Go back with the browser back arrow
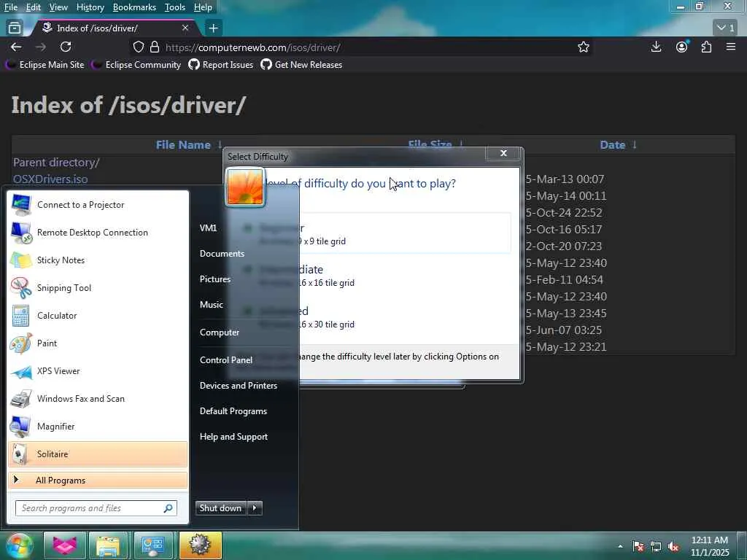This screenshot has width=747, height=560. click(16, 47)
